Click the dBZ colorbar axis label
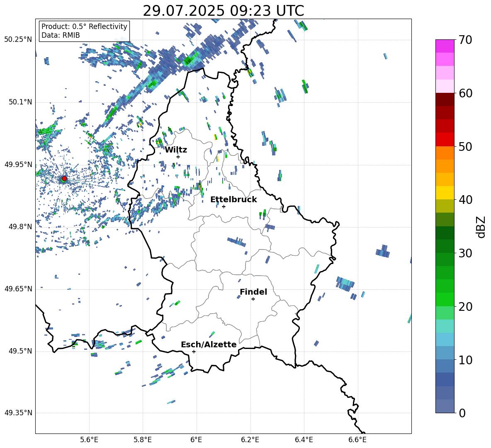Image resolution: width=491 pixels, height=448 pixels. (x=481, y=227)
